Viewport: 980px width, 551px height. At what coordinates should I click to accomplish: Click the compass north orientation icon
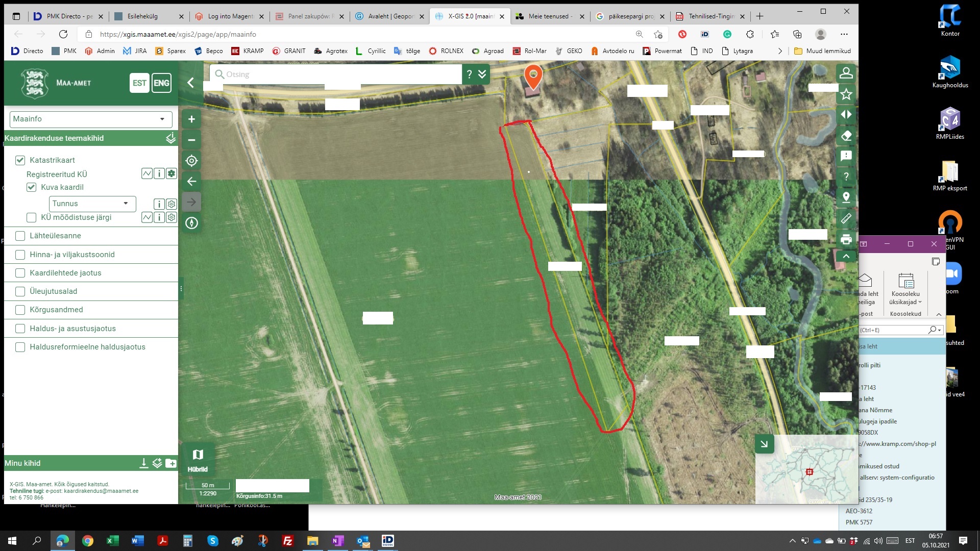[x=191, y=223]
